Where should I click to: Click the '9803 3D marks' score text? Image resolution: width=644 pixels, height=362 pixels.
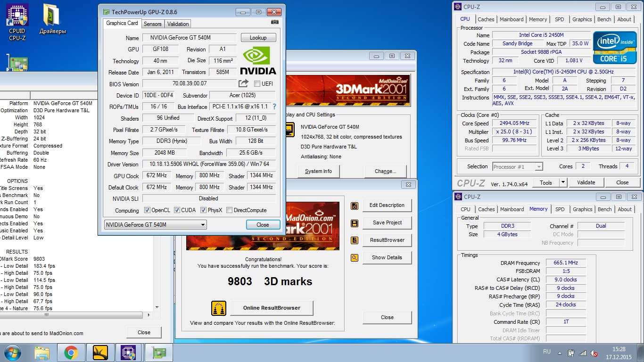(x=270, y=282)
